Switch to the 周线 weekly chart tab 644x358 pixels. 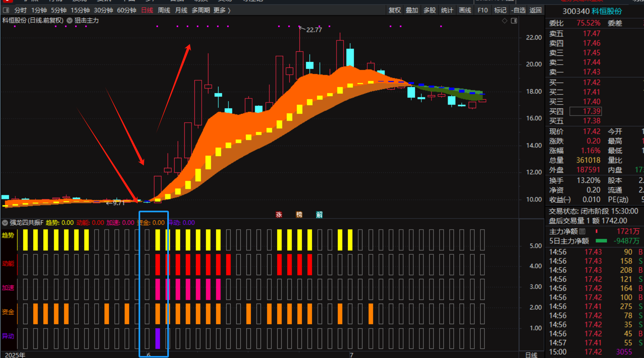tap(164, 10)
